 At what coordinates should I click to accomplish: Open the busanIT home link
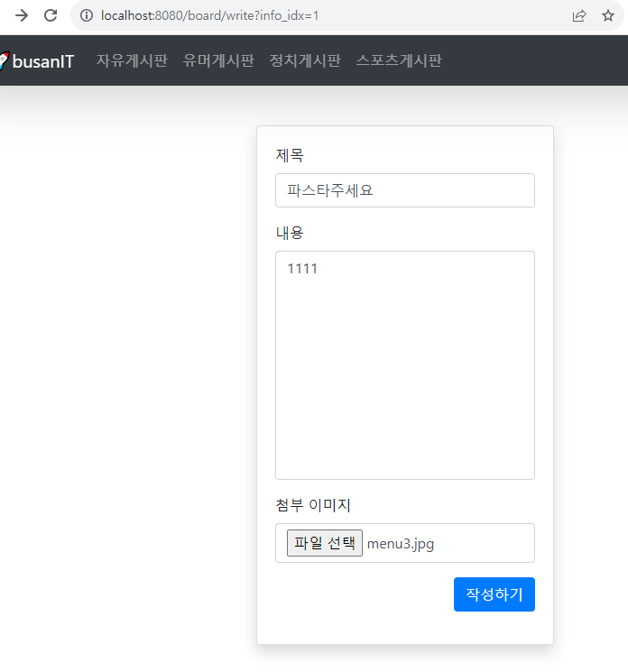pyautogui.click(x=43, y=61)
